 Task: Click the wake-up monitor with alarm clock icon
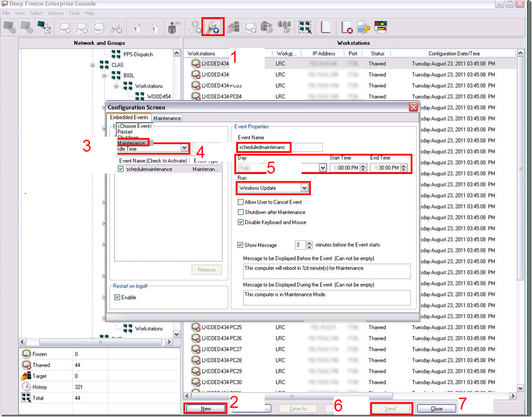(x=44, y=28)
